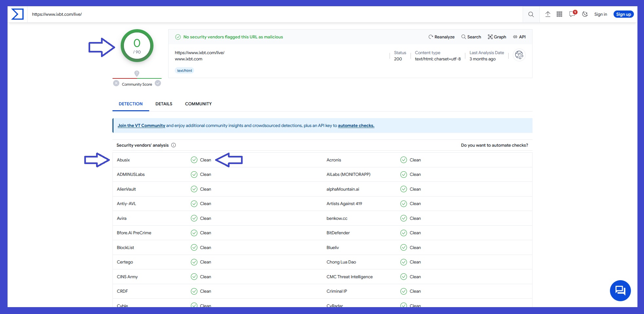The width and height of the screenshot is (644, 314).
Task: Click the upload file arrow icon
Action: pos(548,14)
